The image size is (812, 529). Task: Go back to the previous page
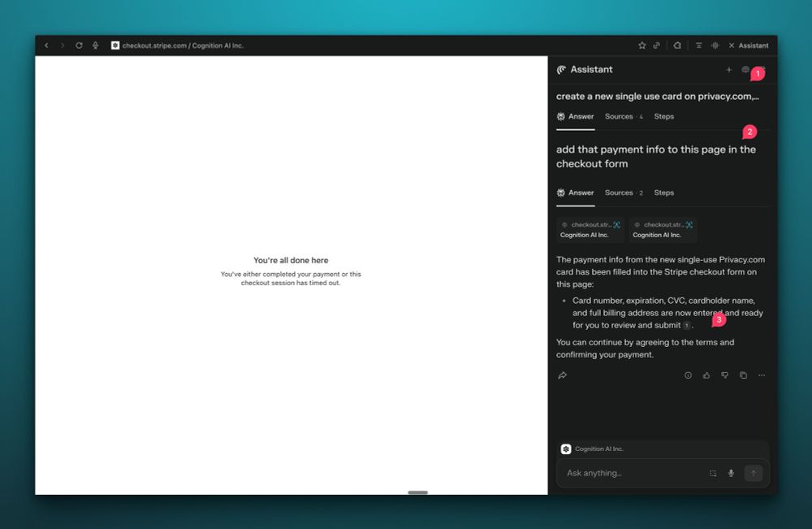point(46,46)
